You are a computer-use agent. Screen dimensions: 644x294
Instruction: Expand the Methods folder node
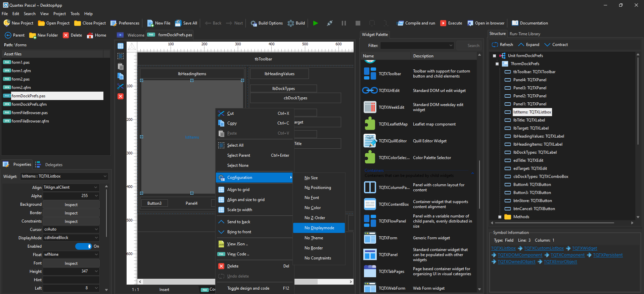pos(500,217)
